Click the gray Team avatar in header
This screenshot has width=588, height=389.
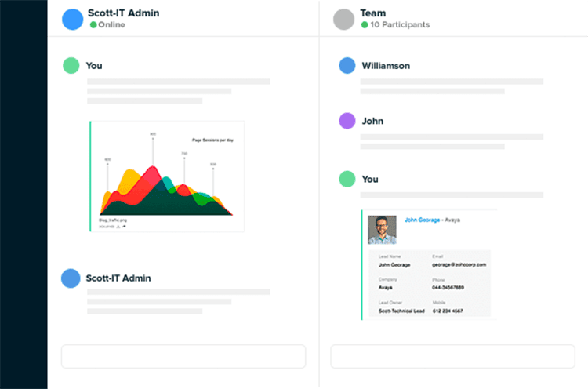point(343,19)
